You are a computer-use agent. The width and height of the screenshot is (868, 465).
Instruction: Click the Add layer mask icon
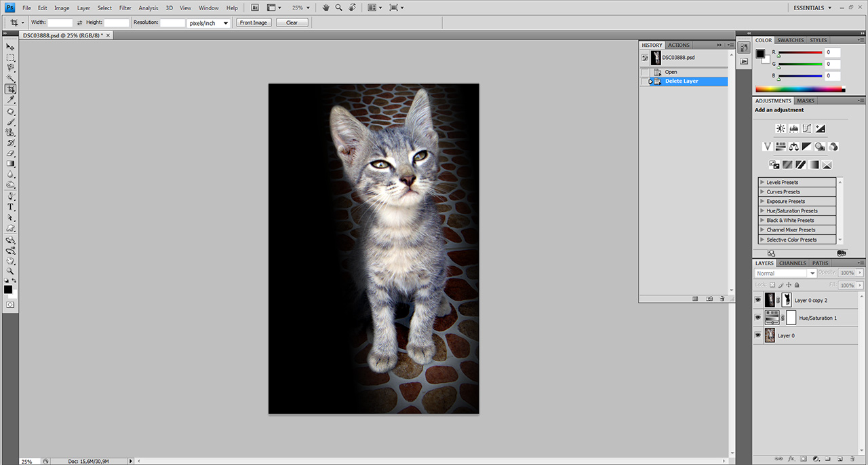(804, 459)
